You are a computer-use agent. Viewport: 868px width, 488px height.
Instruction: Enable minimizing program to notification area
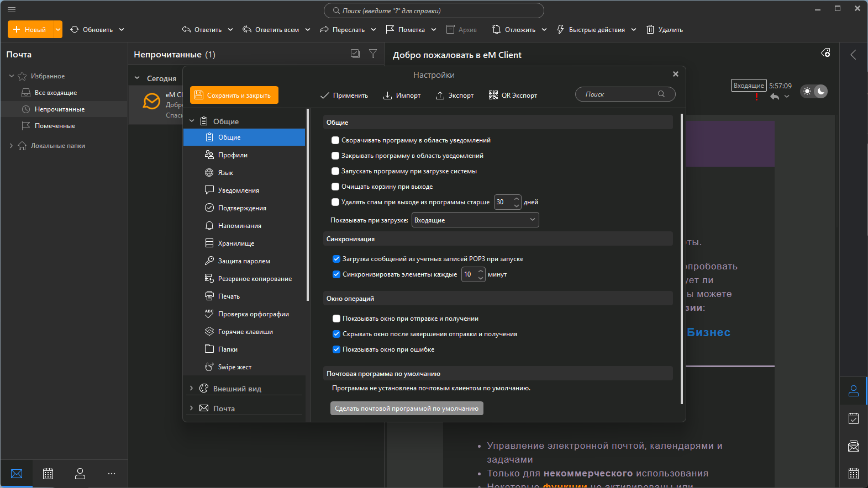[335, 140]
